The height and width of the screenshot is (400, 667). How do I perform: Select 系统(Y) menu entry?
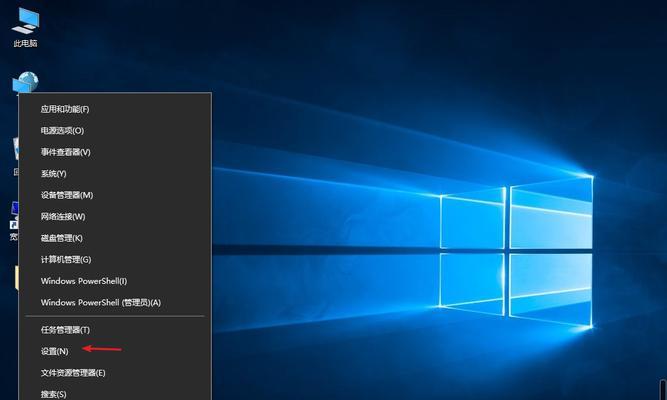click(115, 174)
